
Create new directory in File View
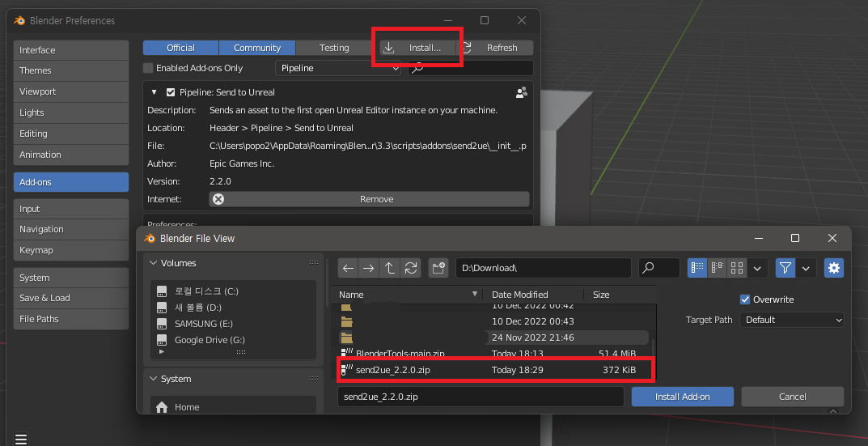pyautogui.click(x=438, y=268)
